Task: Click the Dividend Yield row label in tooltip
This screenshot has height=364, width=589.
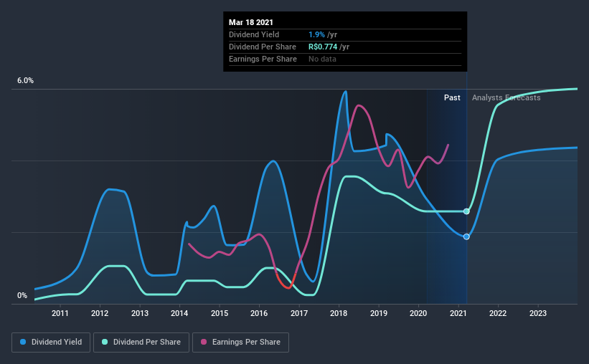Action: pyautogui.click(x=254, y=34)
